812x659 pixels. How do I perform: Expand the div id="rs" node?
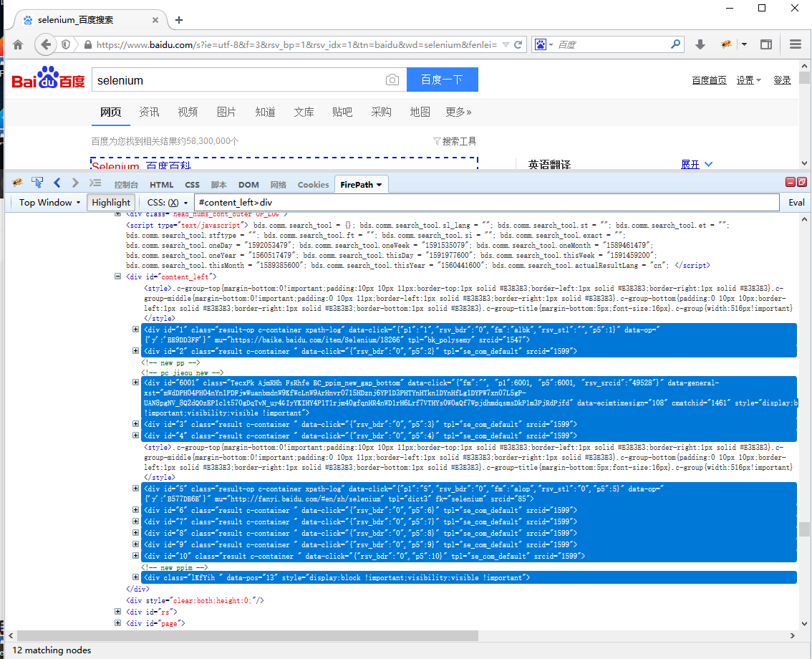click(x=117, y=611)
